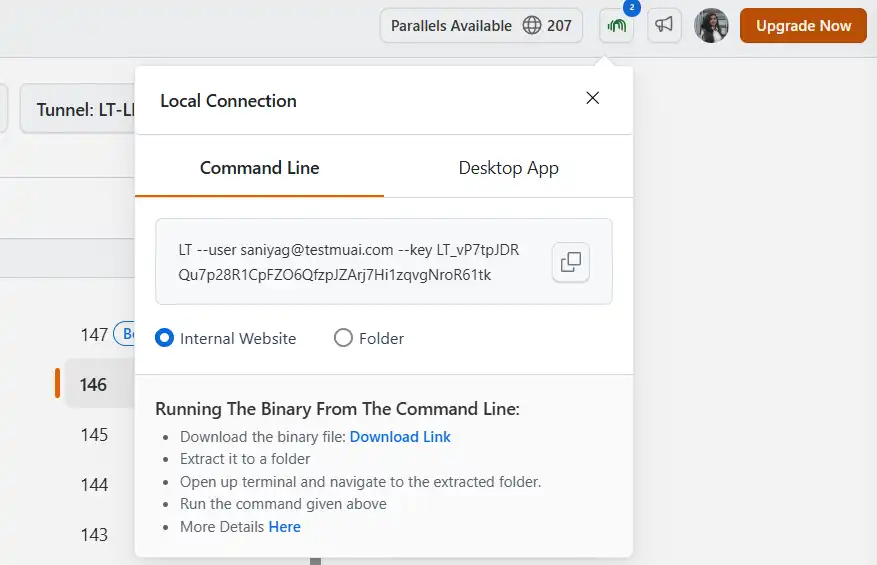The height and width of the screenshot is (565, 877).
Task: Click the globe icon beside 207
Action: pos(532,26)
